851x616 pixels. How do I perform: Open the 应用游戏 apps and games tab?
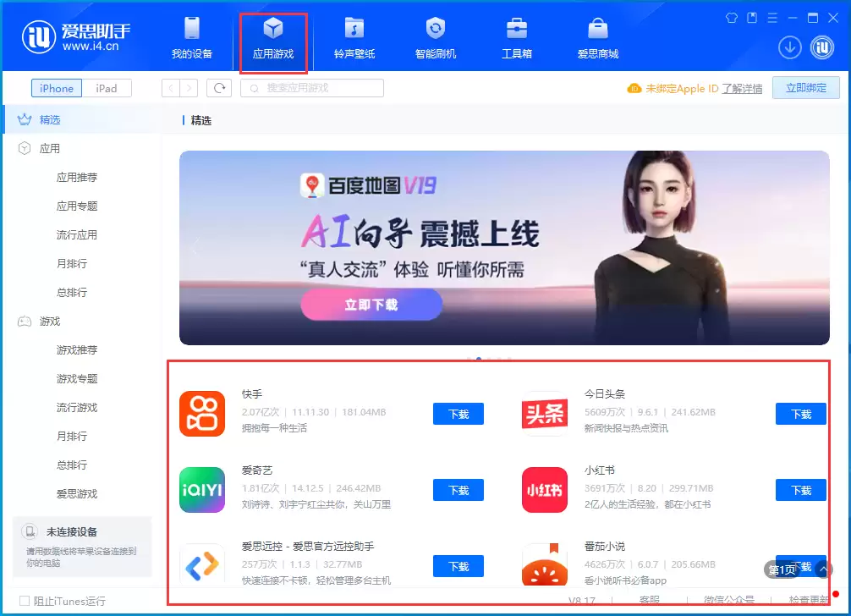coord(273,38)
